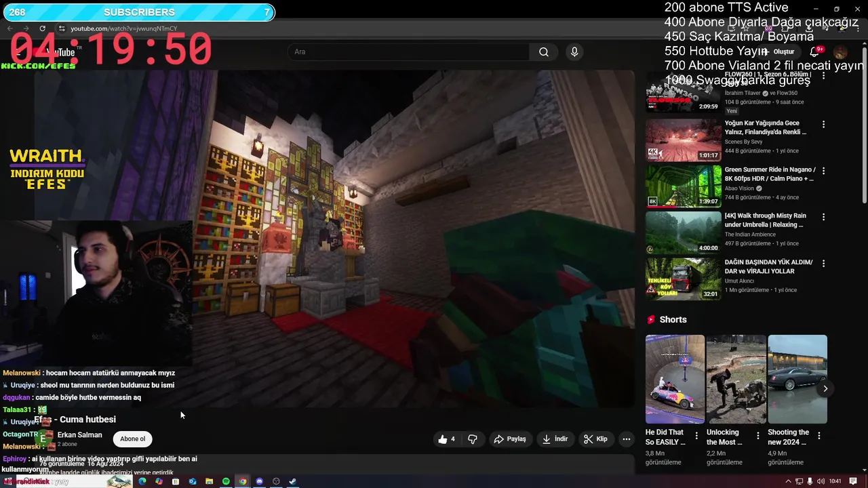Image resolution: width=868 pixels, height=488 pixels.
Task: Open Discord from taskbar
Action: tap(259, 481)
